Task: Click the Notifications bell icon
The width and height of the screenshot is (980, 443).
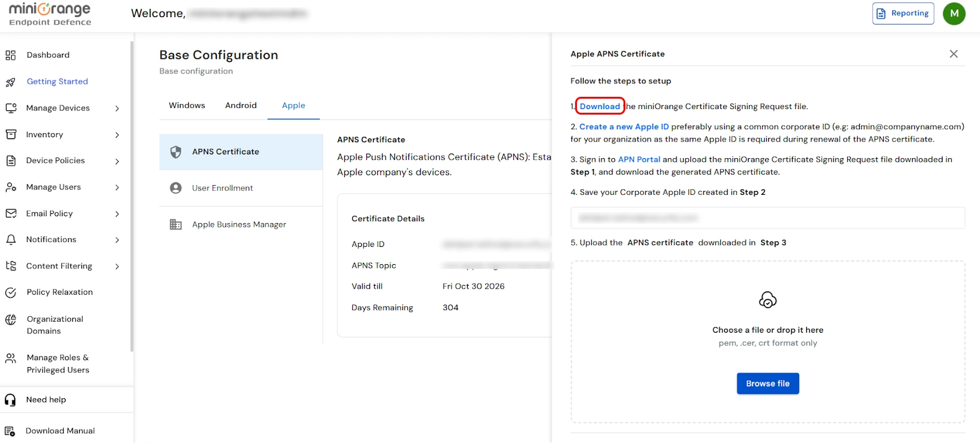Action: click(x=10, y=240)
